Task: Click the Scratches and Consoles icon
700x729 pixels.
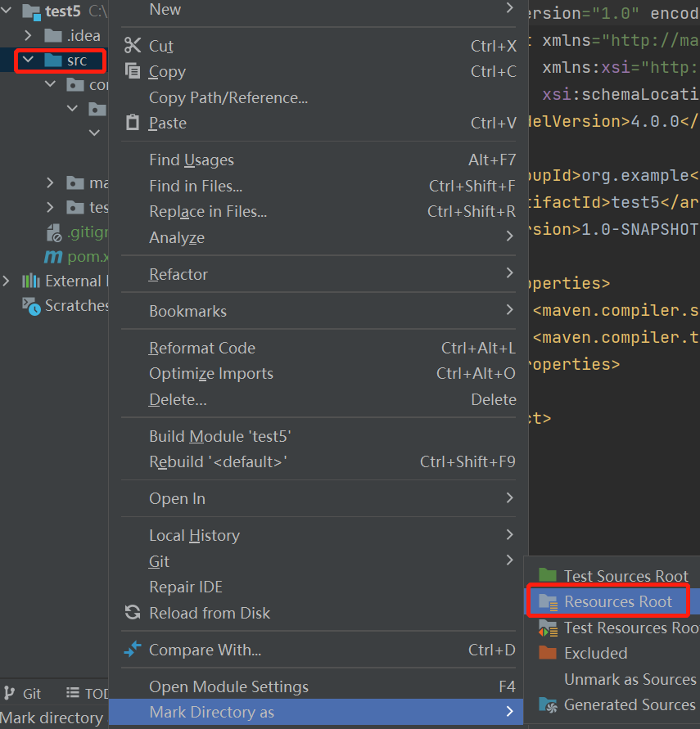Action: 31,306
